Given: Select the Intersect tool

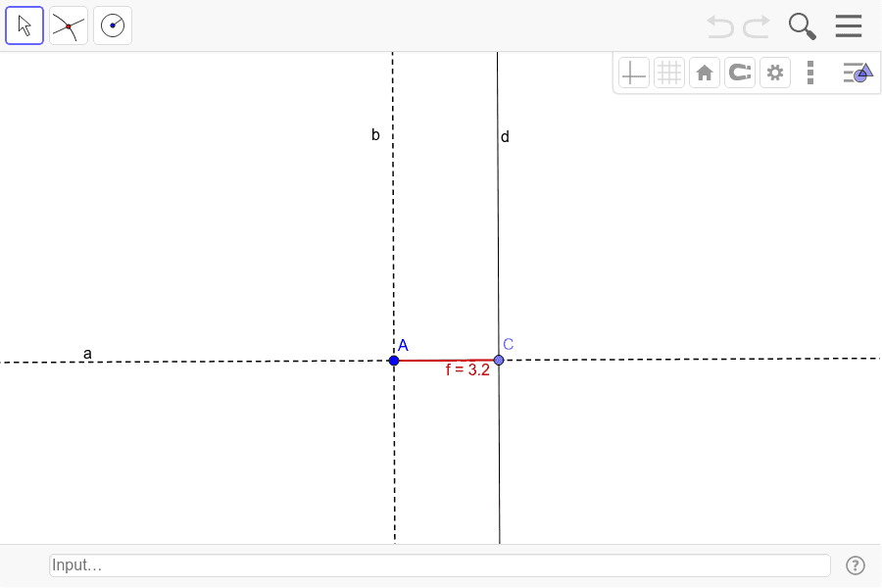Looking at the screenshot, I should tap(69, 25).
